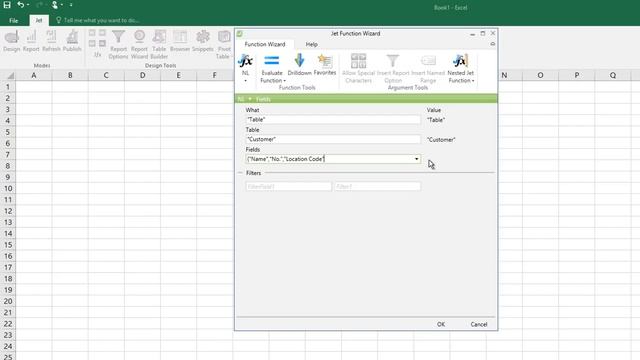Click the Jfx button in Design Tools
Image resolution: width=640 pixels, height=360 pixels.
[x=98, y=54]
